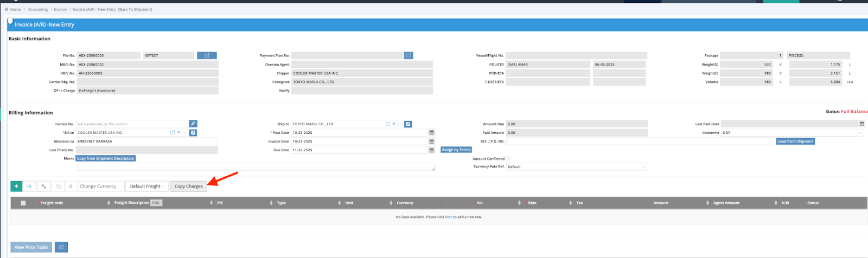This screenshot has height=258, width=868.
Task: Clear the Ship to field with X
Action: tap(394, 124)
